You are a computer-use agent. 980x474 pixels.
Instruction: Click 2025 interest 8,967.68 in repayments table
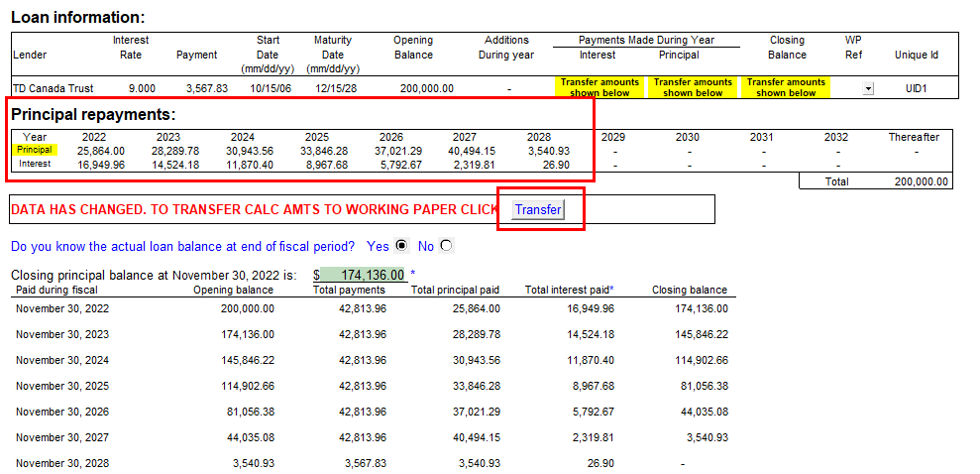tap(326, 164)
